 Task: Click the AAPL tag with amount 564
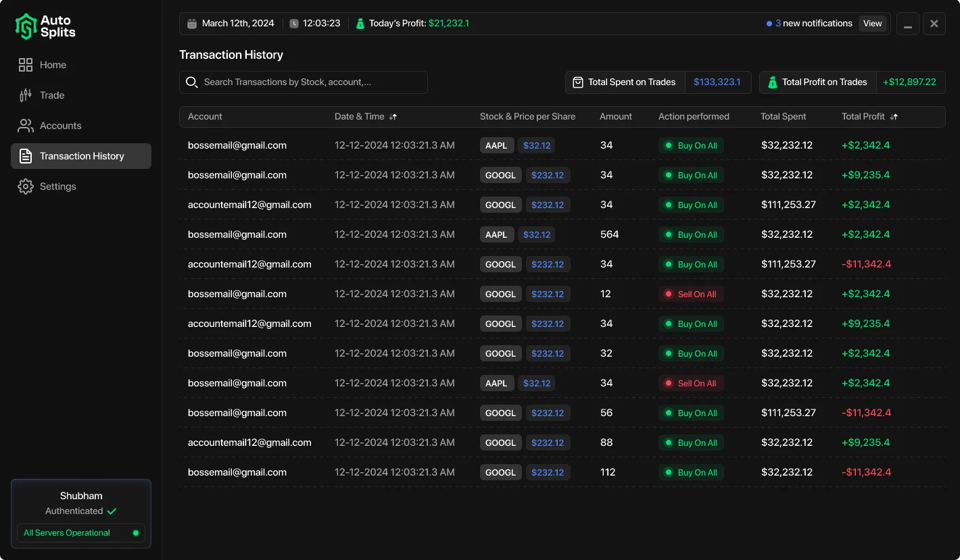496,234
